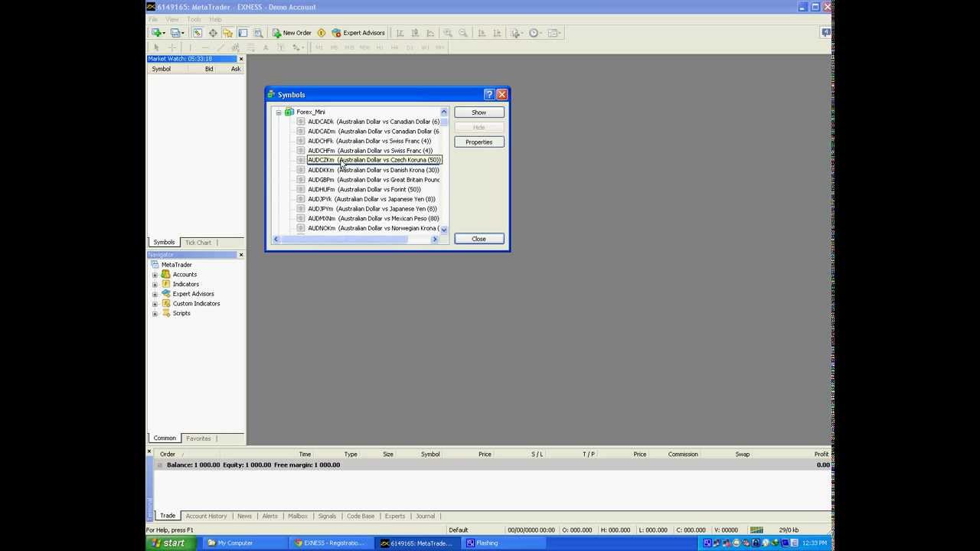Open the View menu

172,19
